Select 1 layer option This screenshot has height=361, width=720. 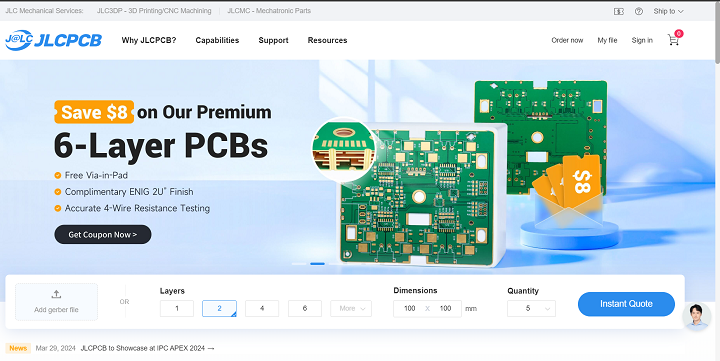177,309
